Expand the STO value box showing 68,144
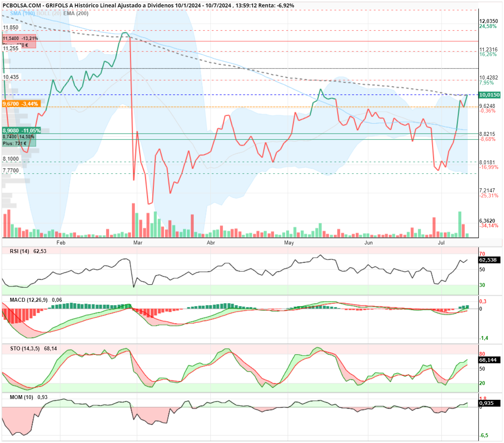The width and height of the screenshot is (504, 443). tap(487, 360)
